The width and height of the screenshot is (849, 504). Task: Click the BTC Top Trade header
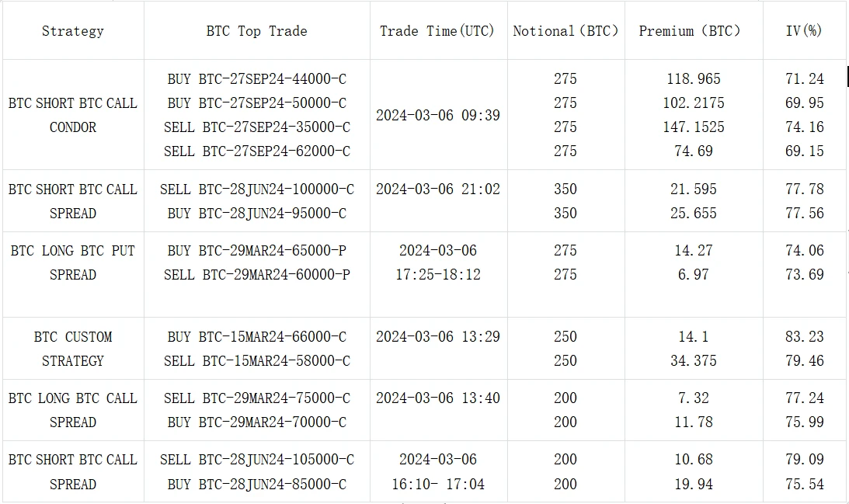[x=256, y=31]
